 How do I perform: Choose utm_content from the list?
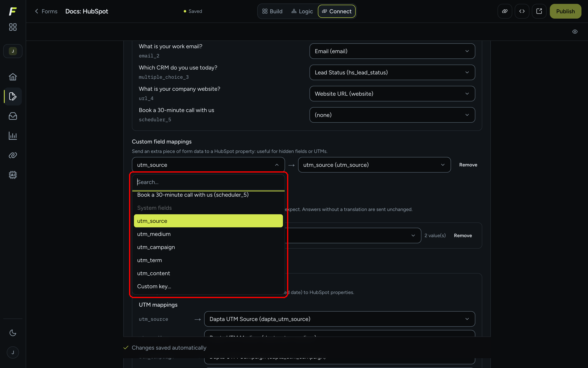coord(208,273)
